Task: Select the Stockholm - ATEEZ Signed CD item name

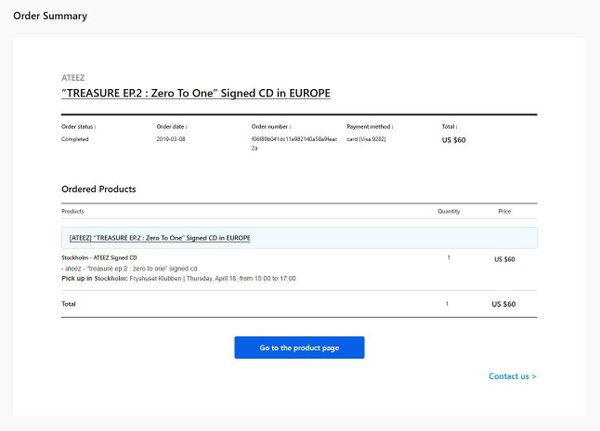Action: [x=100, y=258]
